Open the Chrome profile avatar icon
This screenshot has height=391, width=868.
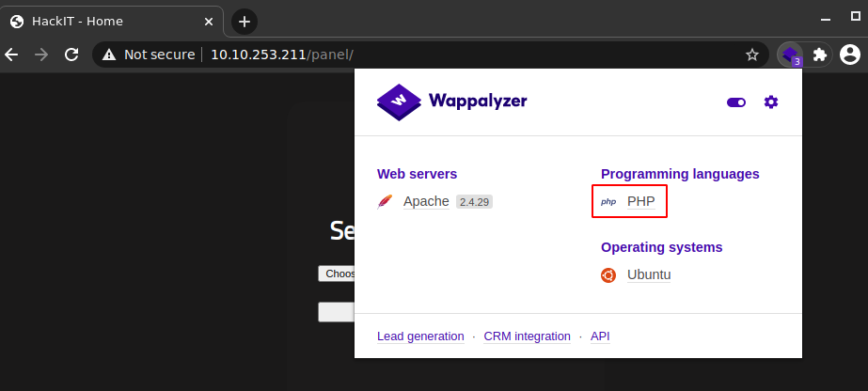click(x=850, y=55)
